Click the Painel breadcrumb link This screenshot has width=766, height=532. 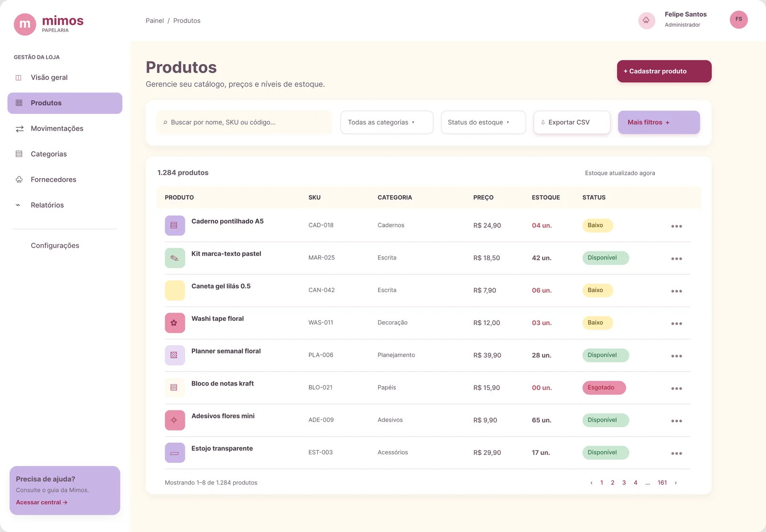point(155,21)
